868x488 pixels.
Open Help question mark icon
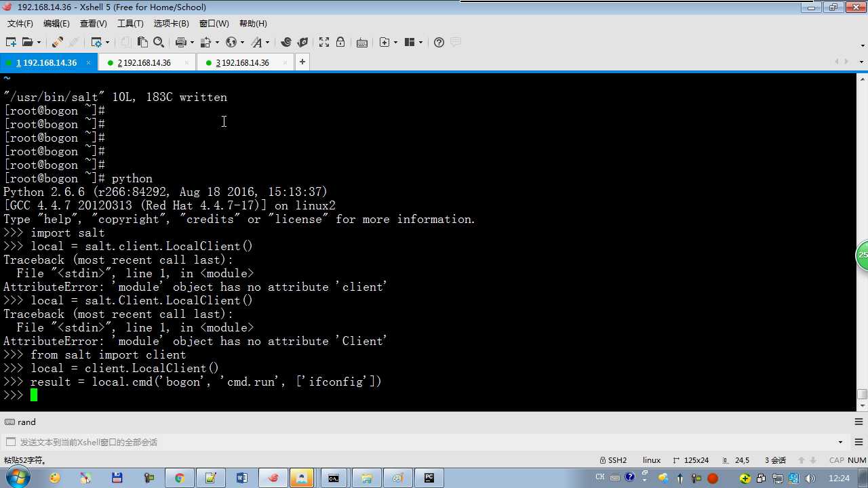point(439,42)
